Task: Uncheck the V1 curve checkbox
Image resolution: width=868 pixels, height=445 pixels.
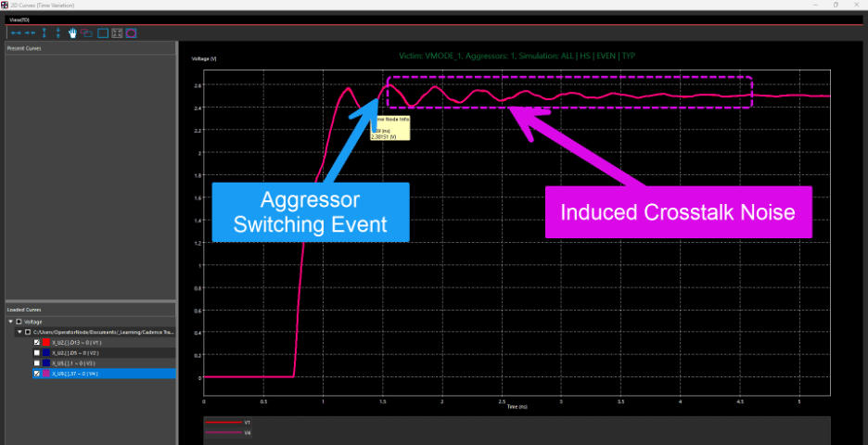Action: [37, 343]
